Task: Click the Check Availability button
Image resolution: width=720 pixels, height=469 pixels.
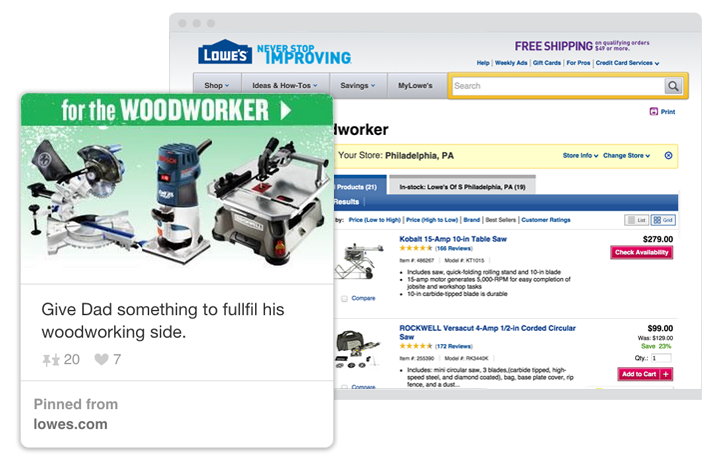Action: pyautogui.click(x=641, y=252)
